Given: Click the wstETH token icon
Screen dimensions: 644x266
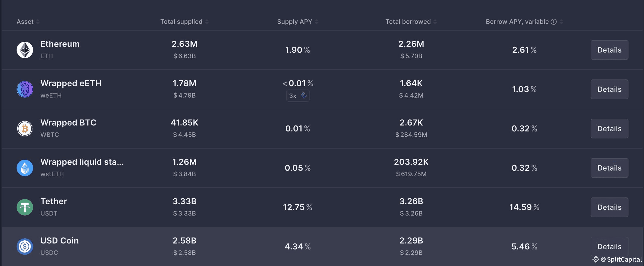Looking at the screenshot, I should point(25,168).
